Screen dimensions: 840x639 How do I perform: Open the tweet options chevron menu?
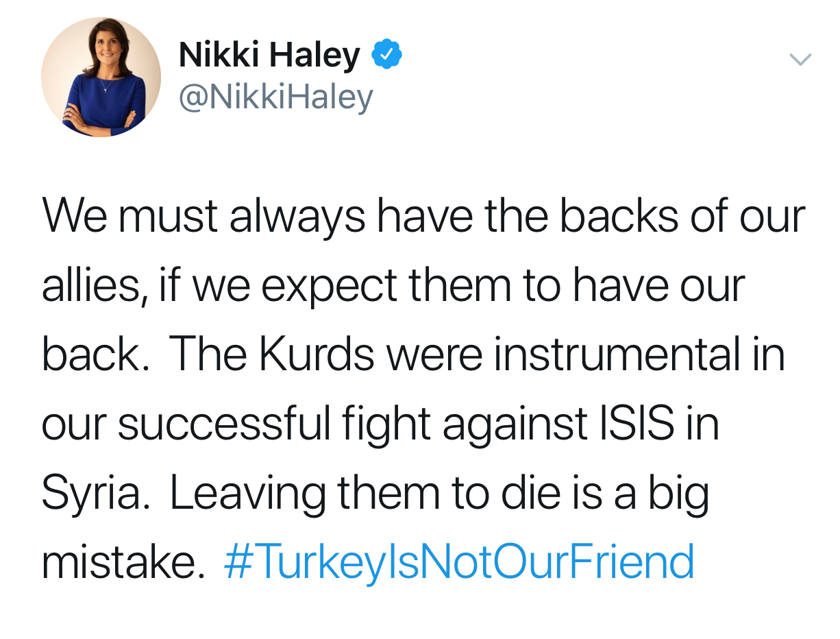point(800,60)
